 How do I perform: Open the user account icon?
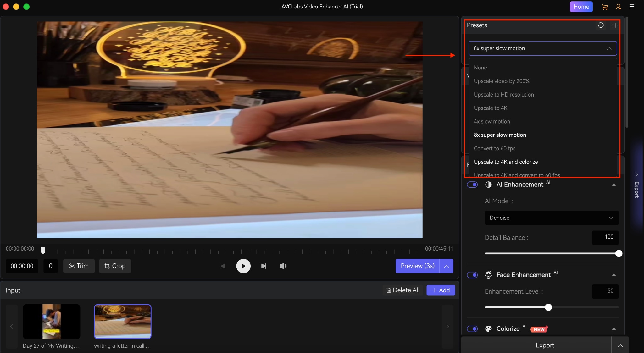[618, 7]
